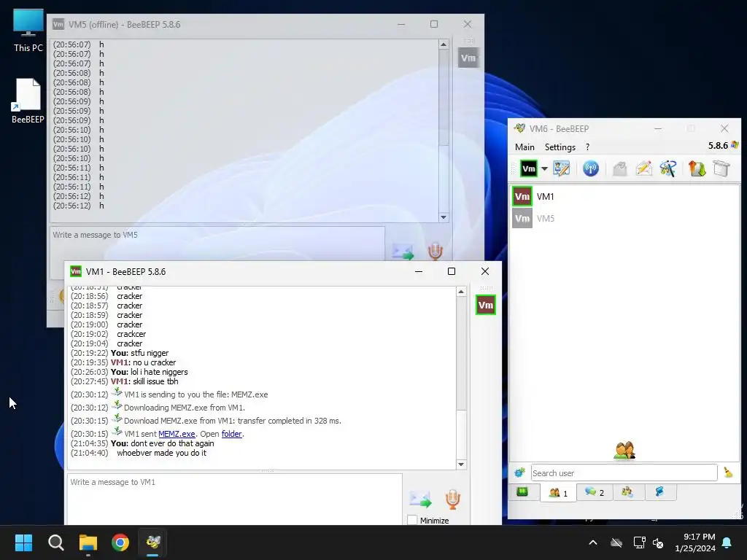747x560 pixels.
Task: Open the MEMZ.exe link in VM1 chat
Action: coord(177,434)
